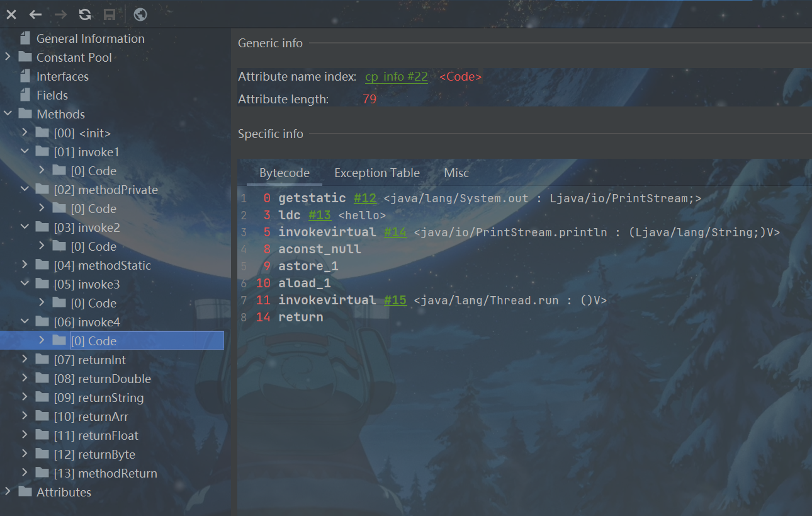Follow the #12 getstatic constant link

[x=364, y=198]
